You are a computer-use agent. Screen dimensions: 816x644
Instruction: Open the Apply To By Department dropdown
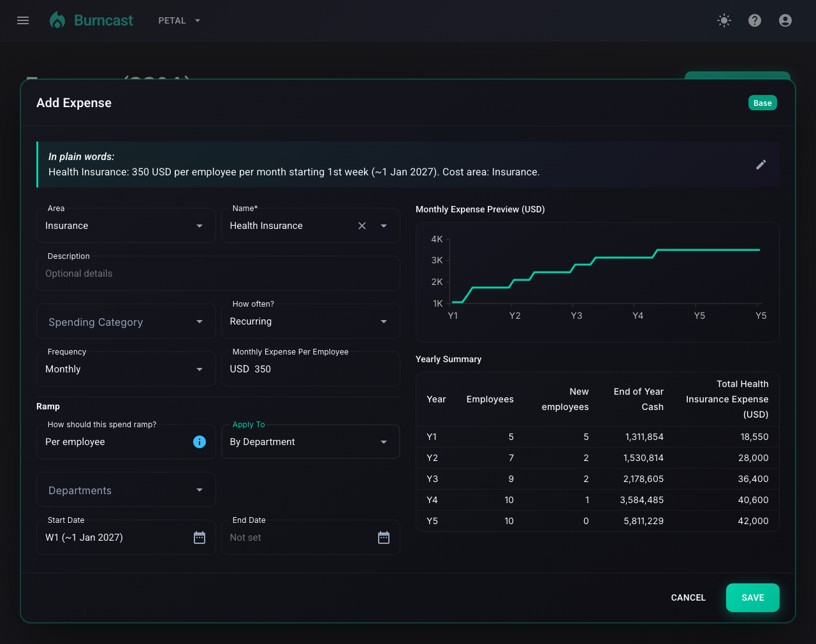coord(310,442)
